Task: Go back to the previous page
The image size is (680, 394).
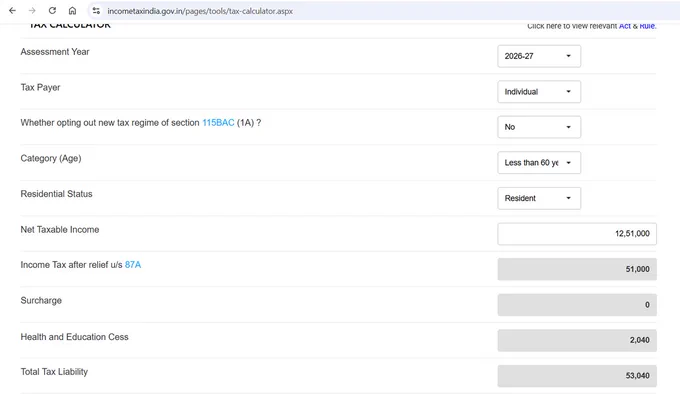Action: (x=12, y=11)
